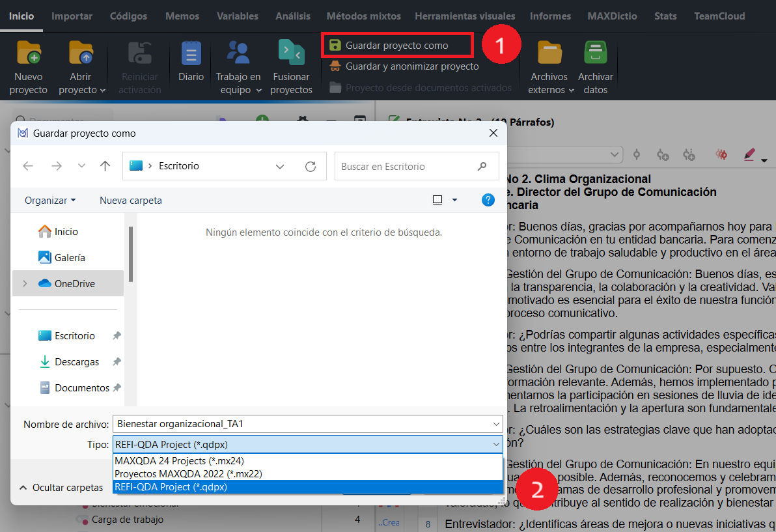This screenshot has height=532, width=776.
Task: Open Trabajo en equipo dropdown arrow
Action: [x=259, y=91]
